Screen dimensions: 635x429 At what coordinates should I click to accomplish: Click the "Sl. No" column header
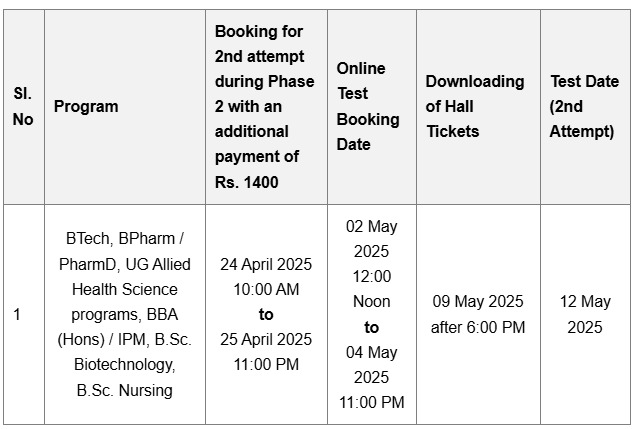[23, 106]
